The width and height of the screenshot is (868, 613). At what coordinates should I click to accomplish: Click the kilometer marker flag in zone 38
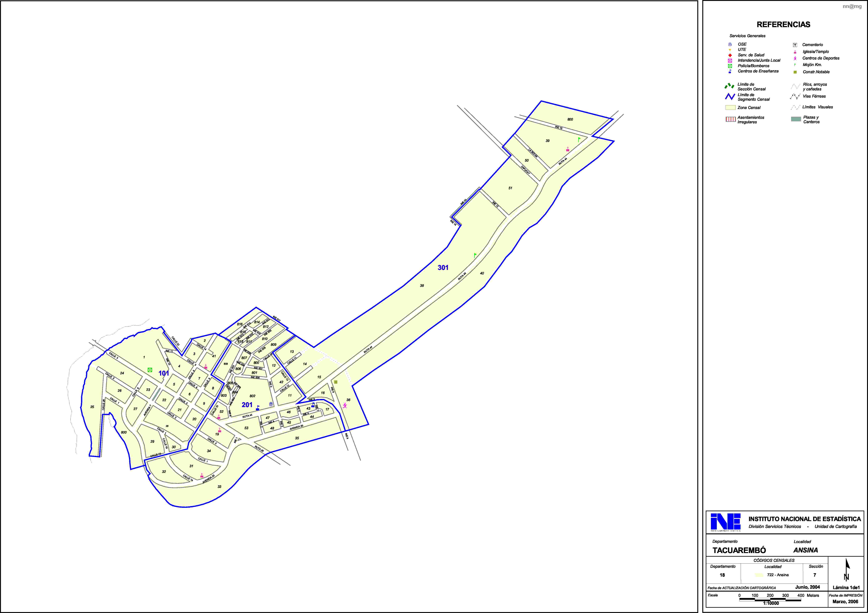pos(475,256)
